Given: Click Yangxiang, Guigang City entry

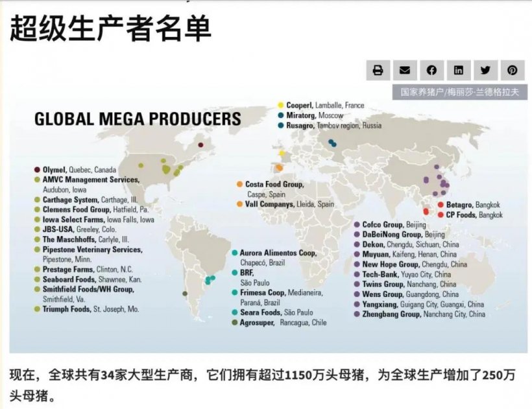Looking at the screenshot, I should coord(419,304).
